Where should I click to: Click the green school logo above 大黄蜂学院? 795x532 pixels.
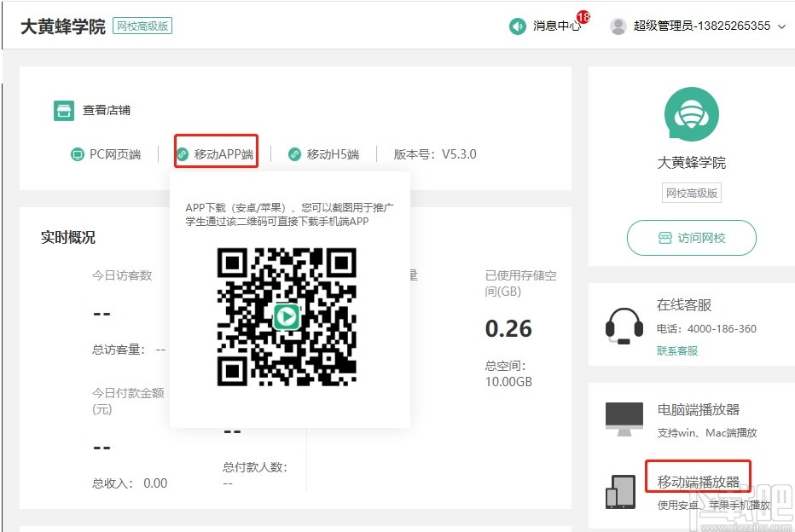point(691,115)
